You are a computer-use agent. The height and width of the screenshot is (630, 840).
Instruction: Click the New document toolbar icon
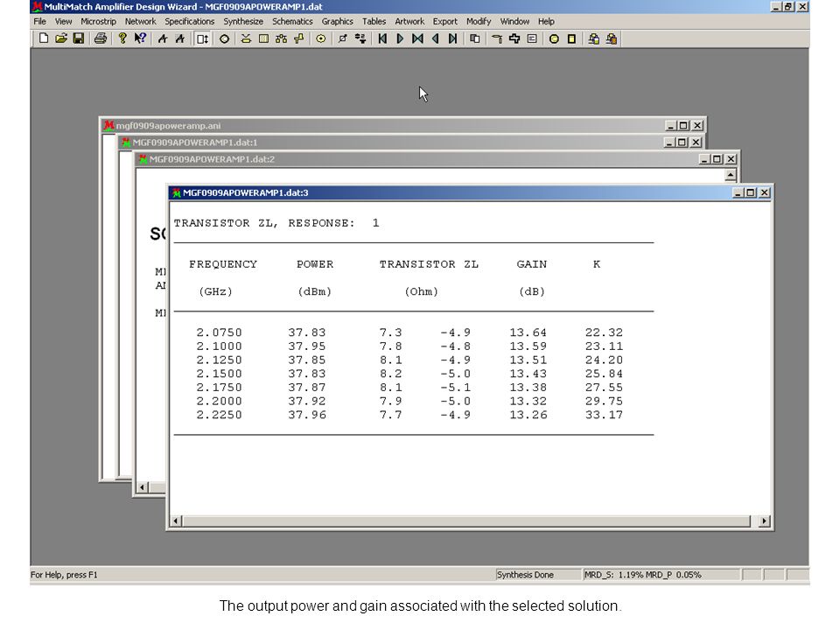pos(44,38)
